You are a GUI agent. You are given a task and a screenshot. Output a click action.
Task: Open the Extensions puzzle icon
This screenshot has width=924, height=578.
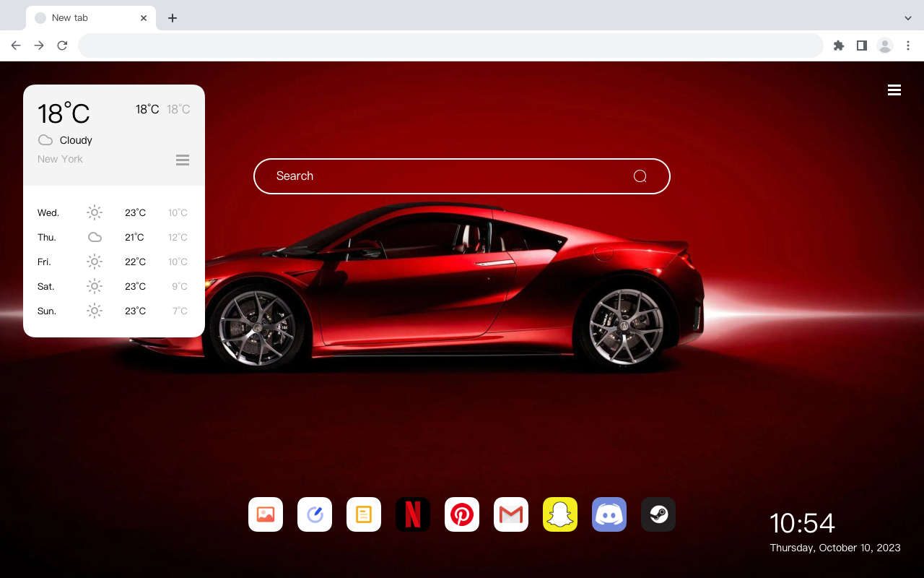(x=838, y=46)
